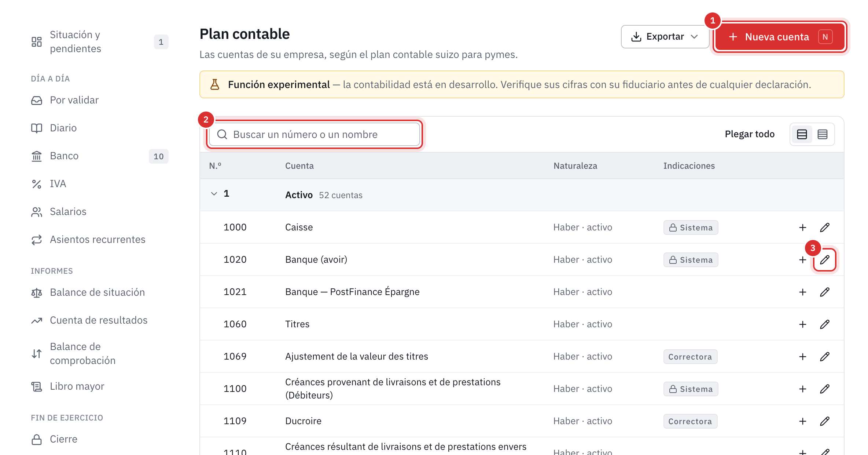
Task: Click the Correctora badge on 1069 row
Action: point(690,357)
